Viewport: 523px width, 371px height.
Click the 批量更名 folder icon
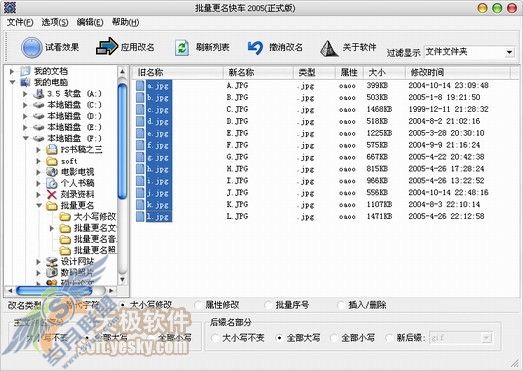tap(52, 206)
